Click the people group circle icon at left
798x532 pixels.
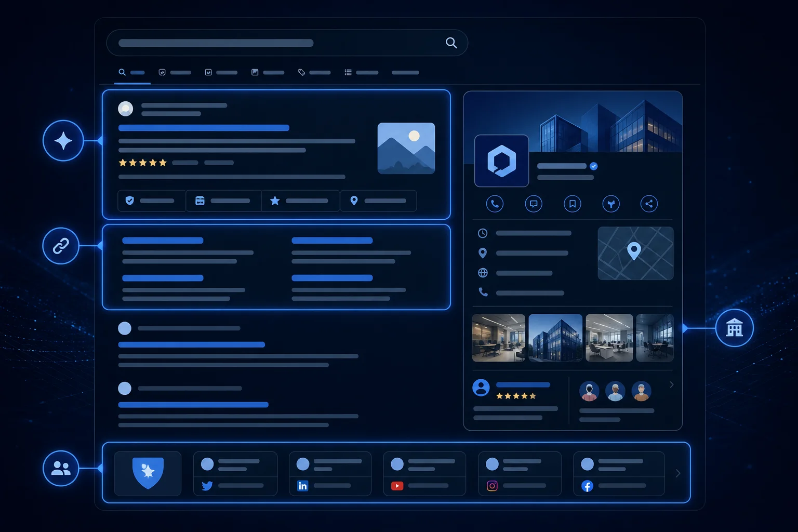point(61,468)
